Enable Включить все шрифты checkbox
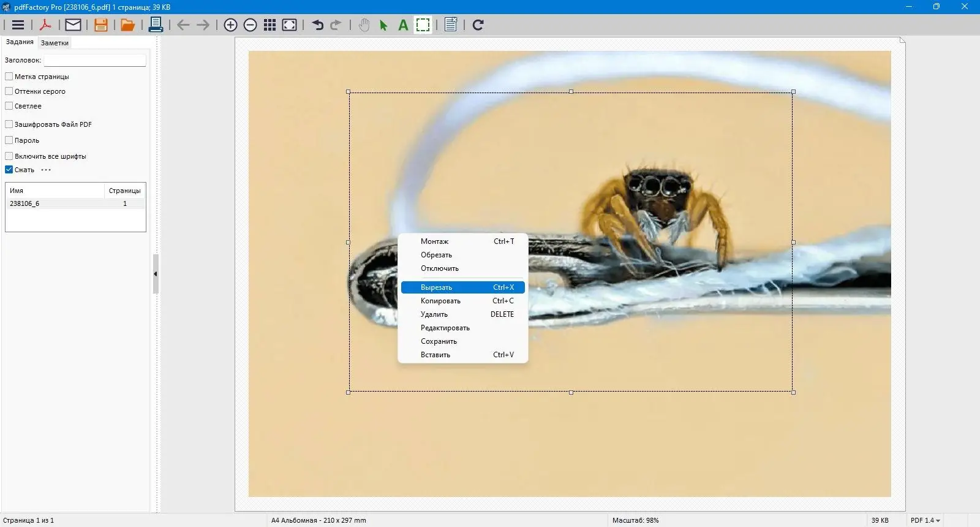The image size is (980, 527). tap(9, 156)
